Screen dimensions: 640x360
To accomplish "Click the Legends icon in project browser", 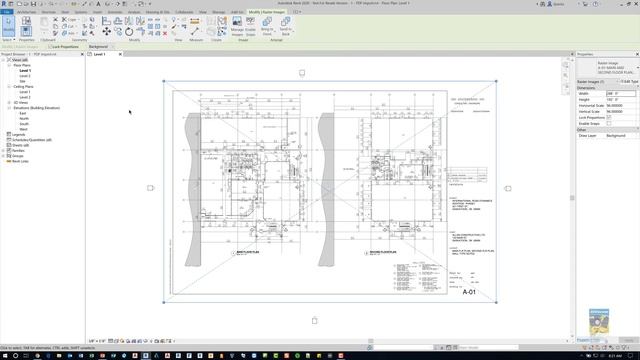I will (9, 134).
